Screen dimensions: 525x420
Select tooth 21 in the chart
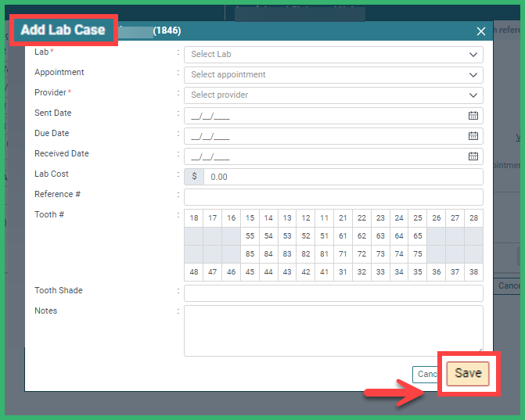click(343, 218)
